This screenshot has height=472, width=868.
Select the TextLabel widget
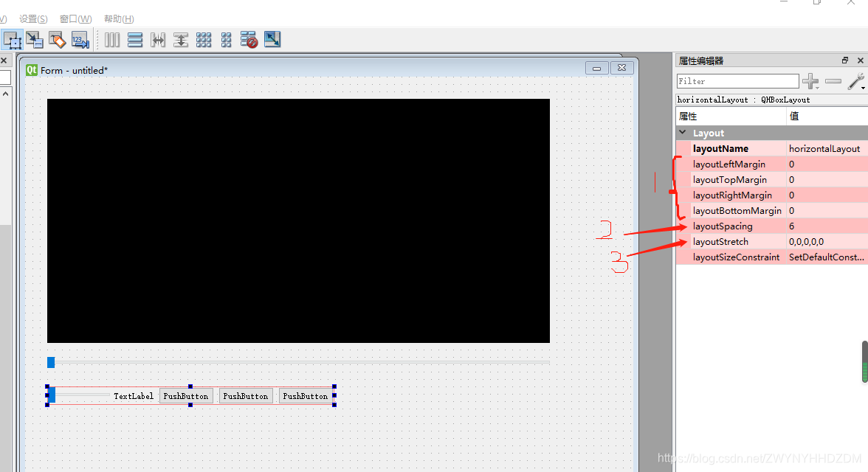coord(134,395)
